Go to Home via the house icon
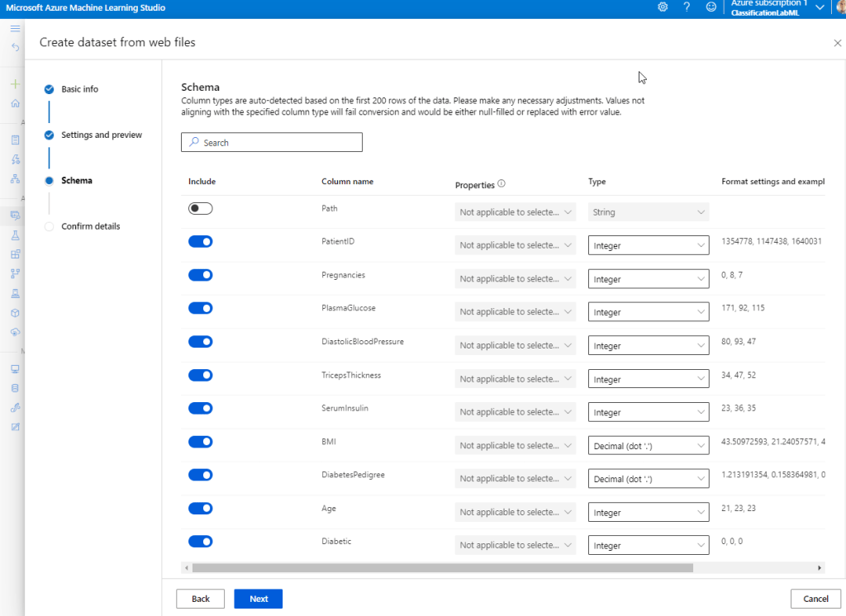Viewport: 846px width, 616px height. (x=15, y=104)
